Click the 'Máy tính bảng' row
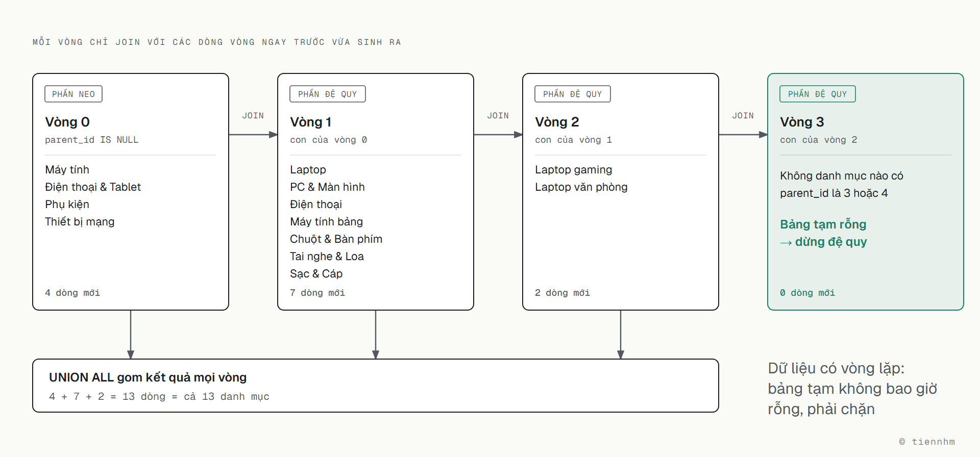The height and width of the screenshot is (457, 980). (x=326, y=222)
